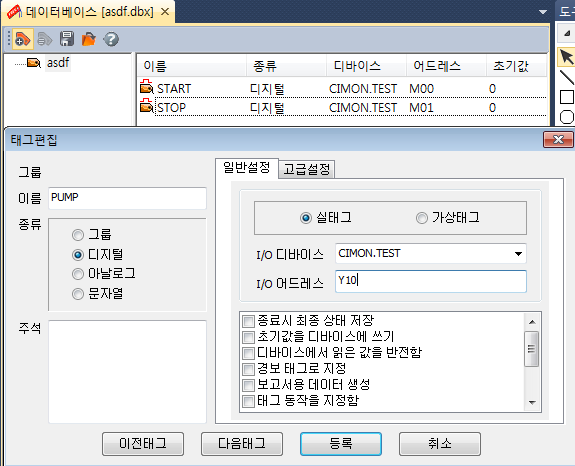Open the I/O 디바이스 dropdown
The width and height of the screenshot is (575, 466).
518,254
